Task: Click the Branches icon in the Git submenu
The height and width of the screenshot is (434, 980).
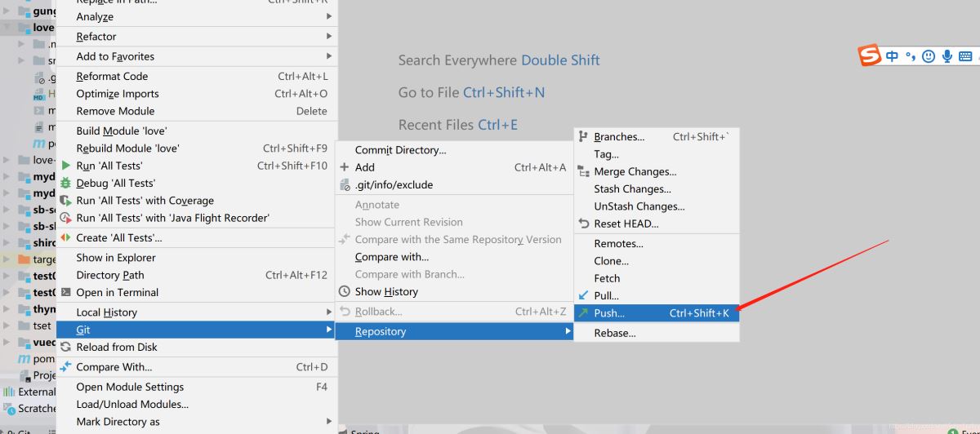Action: coord(583,137)
